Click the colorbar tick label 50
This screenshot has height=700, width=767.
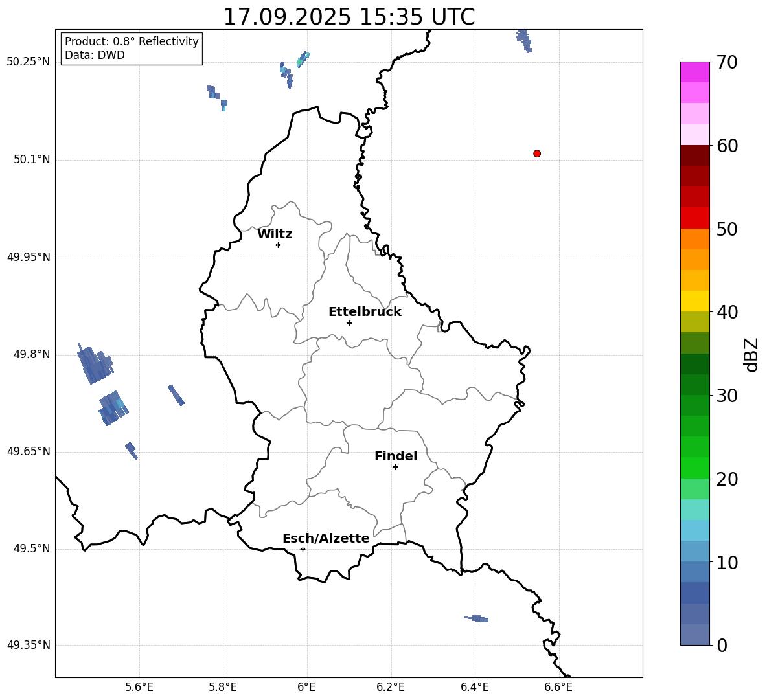[727, 229]
